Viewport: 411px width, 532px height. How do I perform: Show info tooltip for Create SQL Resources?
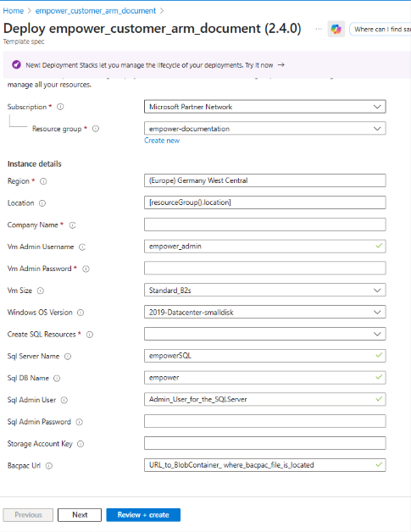point(90,335)
